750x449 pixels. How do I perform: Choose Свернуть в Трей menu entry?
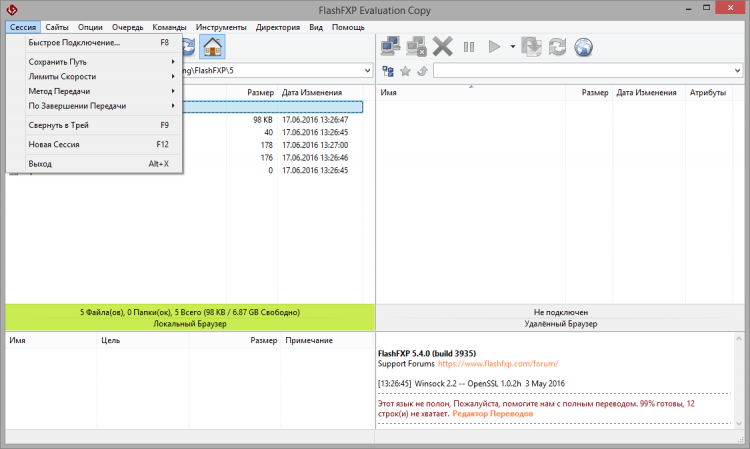[x=101, y=125]
